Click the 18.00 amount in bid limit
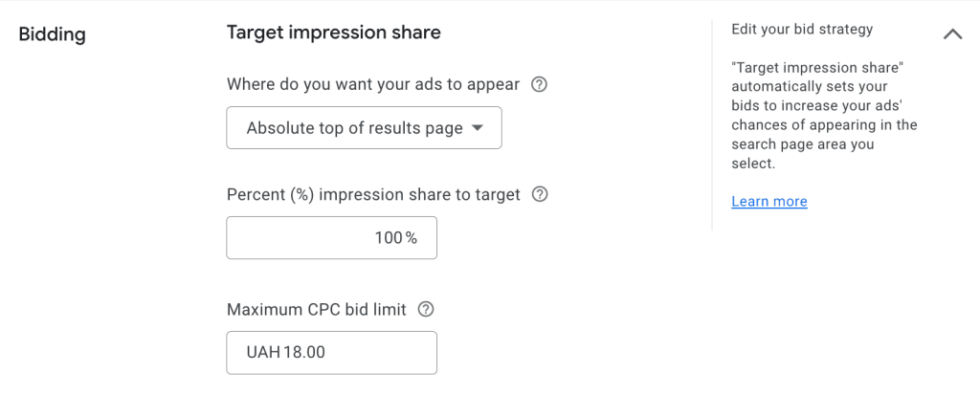This screenshot has height=395, width=980. tap(304, 352)
